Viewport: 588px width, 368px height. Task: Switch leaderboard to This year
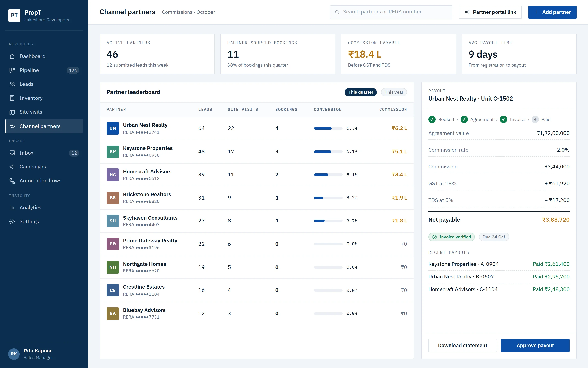[x=394, y=92]
